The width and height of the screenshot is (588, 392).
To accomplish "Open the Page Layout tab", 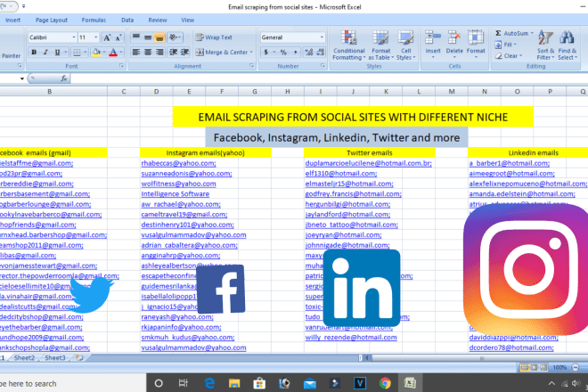I will tap(52, 20).
